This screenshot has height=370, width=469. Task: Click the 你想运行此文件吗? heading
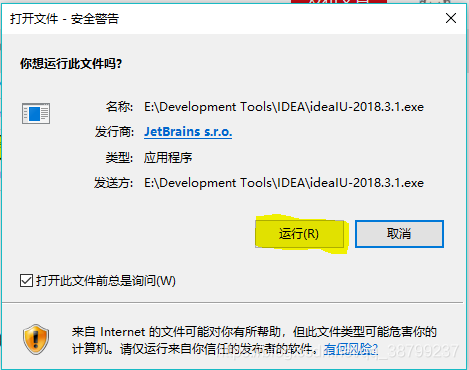click(x=71, y=63)
